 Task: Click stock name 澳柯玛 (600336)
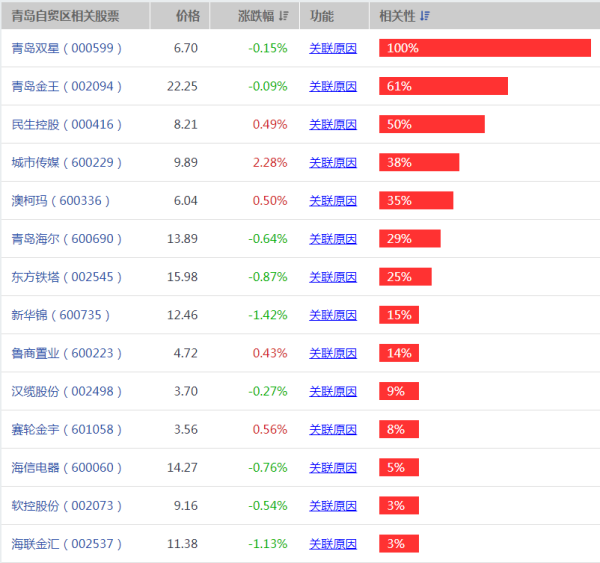(x=60, y=201)
